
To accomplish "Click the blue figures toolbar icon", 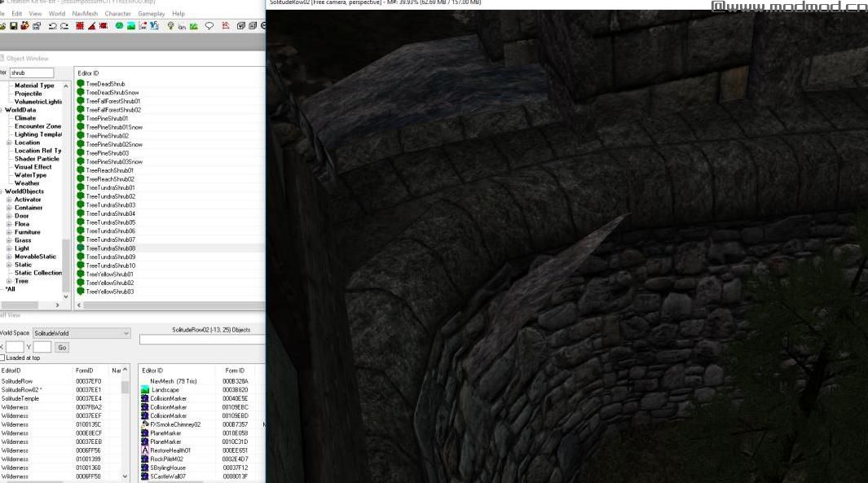I will [x=154, y=26].
